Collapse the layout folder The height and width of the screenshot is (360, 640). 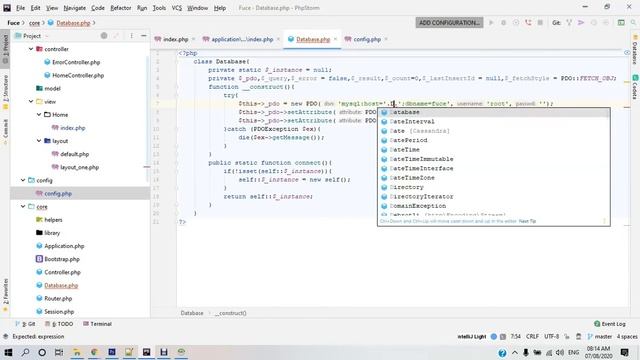coord(39,141)
